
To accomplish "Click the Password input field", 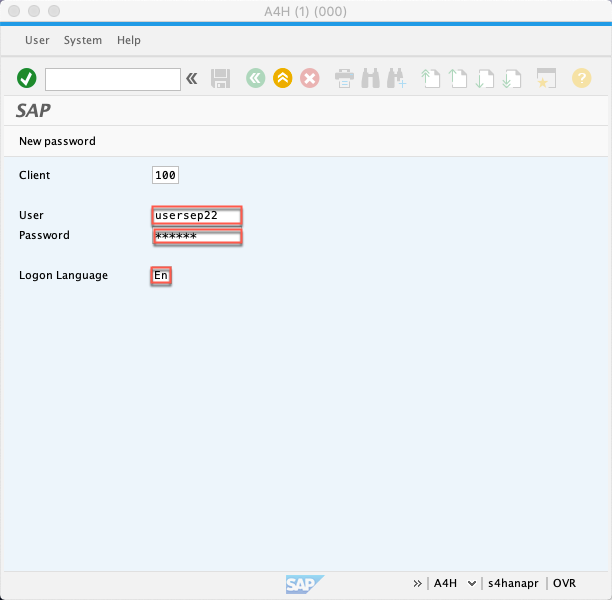I will (197, 236).
